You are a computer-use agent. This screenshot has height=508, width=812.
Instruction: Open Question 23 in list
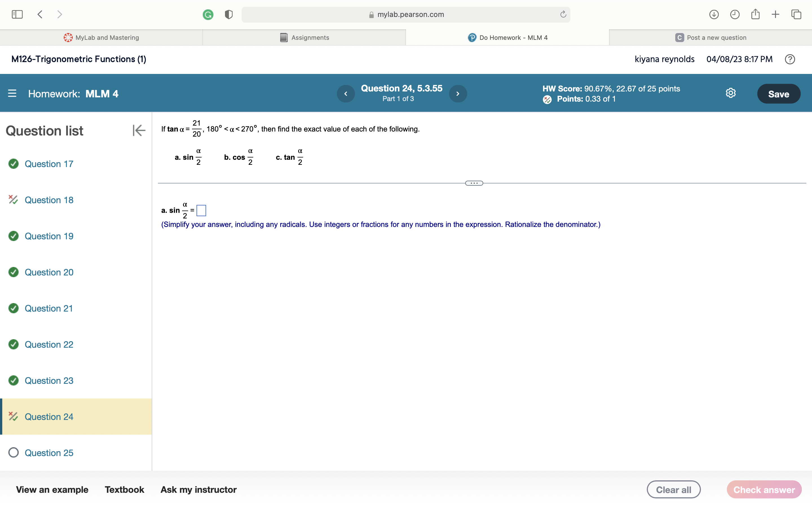tap(49, 381)
